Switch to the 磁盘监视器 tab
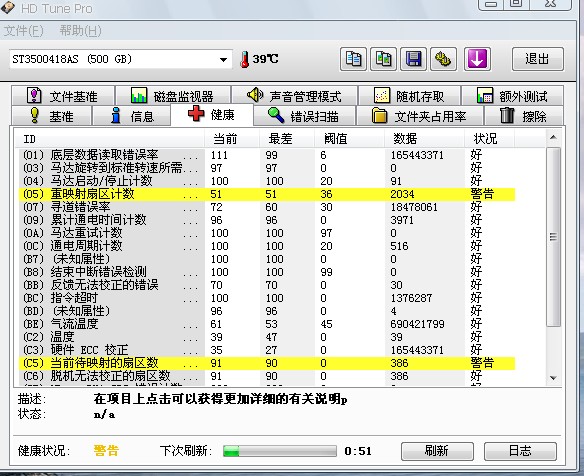 [172, 96]
